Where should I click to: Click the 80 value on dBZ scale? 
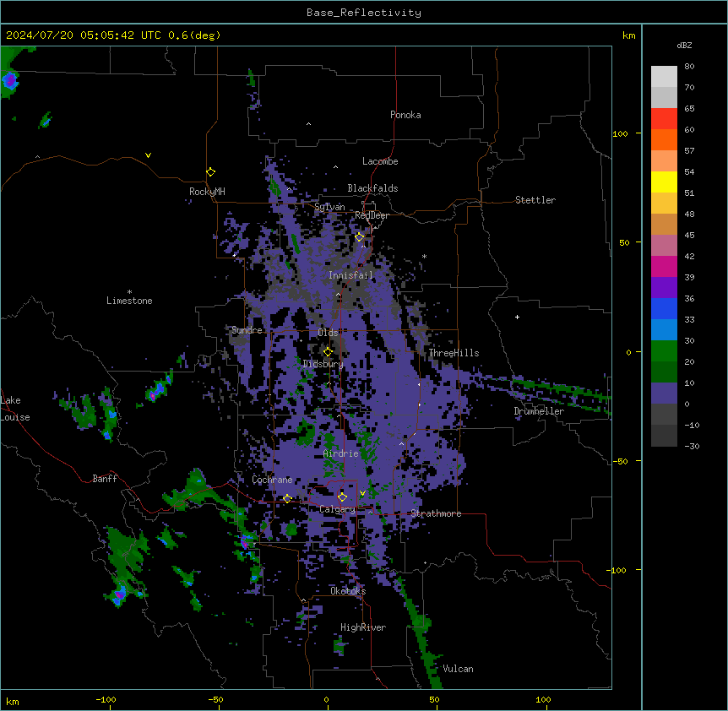coord(689,67)
